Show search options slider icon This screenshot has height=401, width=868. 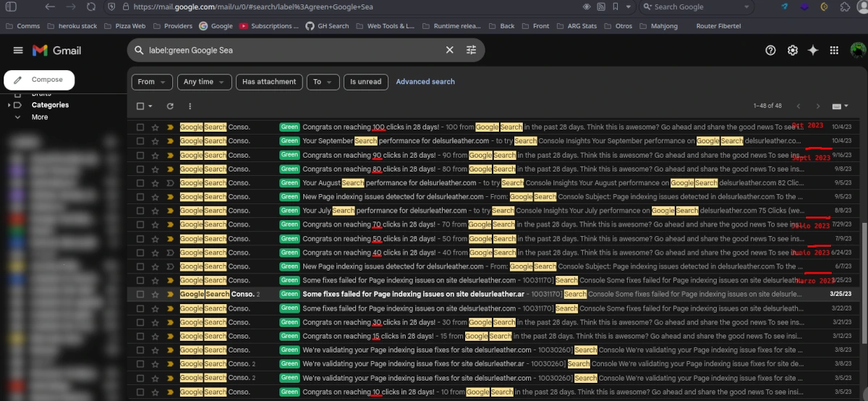coord(472,51)
